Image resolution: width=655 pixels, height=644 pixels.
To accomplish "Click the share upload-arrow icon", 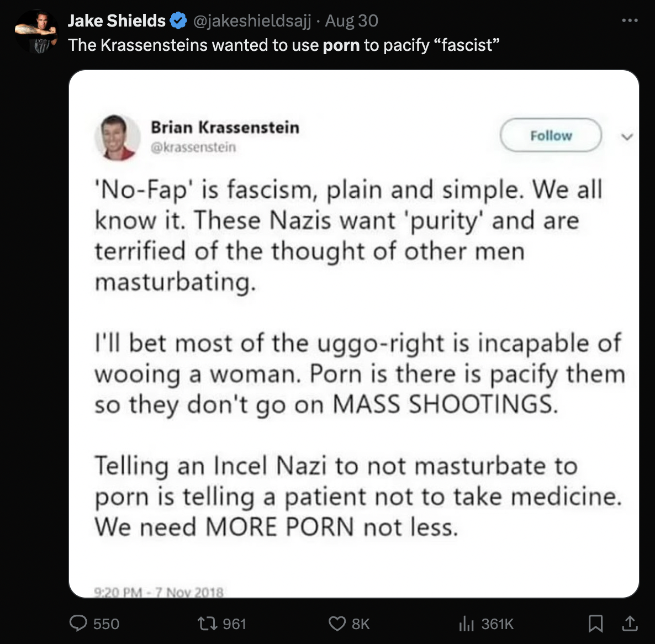I will (x=630, y=624).
